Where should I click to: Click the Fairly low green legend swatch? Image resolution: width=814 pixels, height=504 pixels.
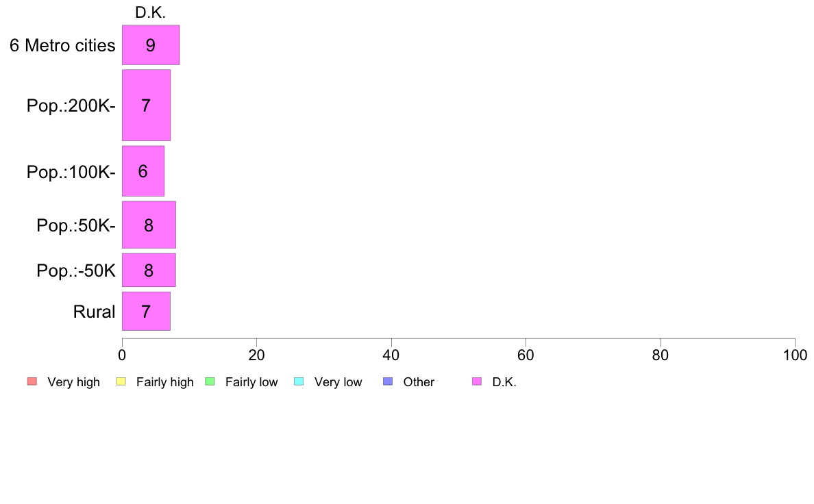(x=210, y=381)
